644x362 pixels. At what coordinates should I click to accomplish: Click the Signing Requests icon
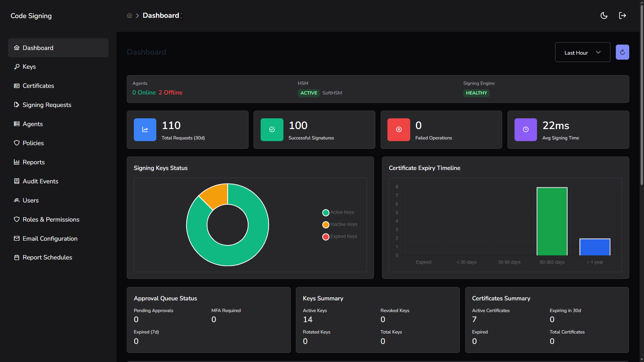[x=17, y=105]
